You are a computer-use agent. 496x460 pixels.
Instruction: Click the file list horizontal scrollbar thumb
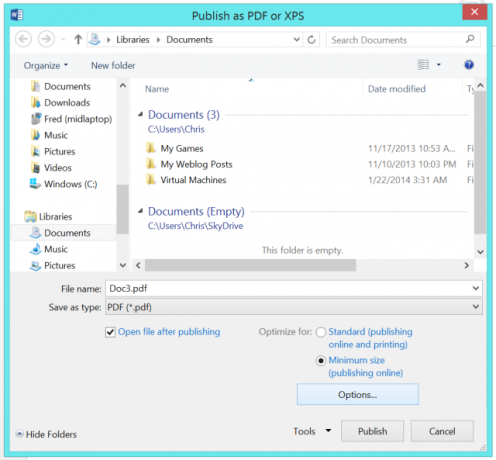tap(250, 265)
